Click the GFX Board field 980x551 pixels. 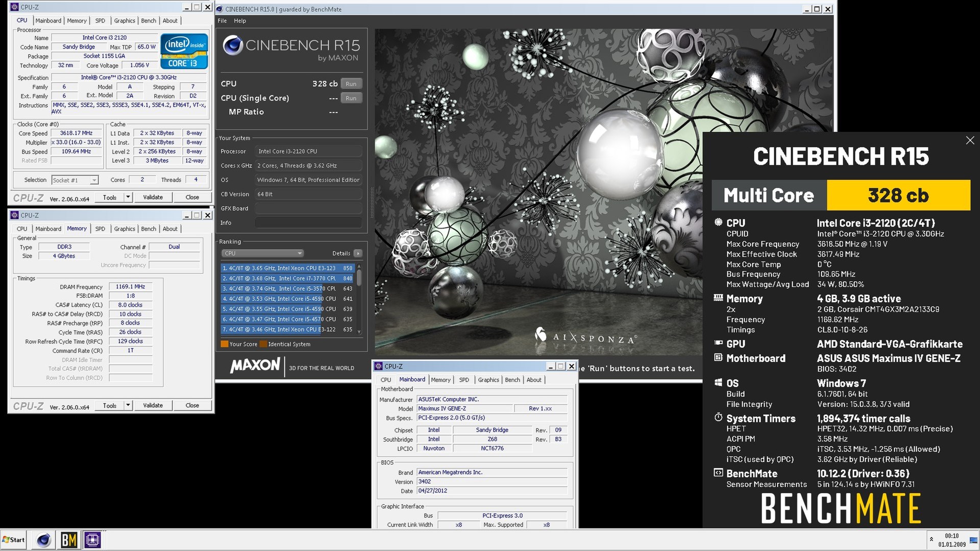[308, 208]
